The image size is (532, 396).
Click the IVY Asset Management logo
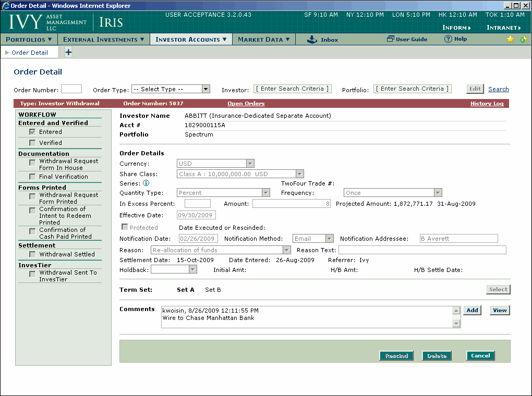47,22
